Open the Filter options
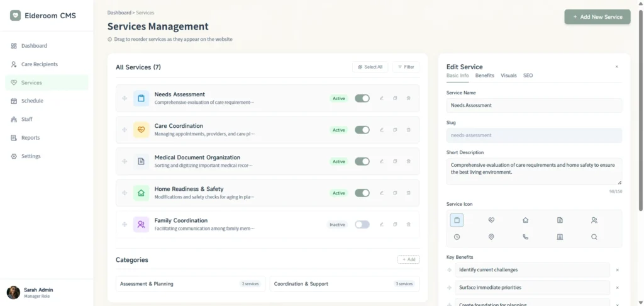 tap(406, 67)
